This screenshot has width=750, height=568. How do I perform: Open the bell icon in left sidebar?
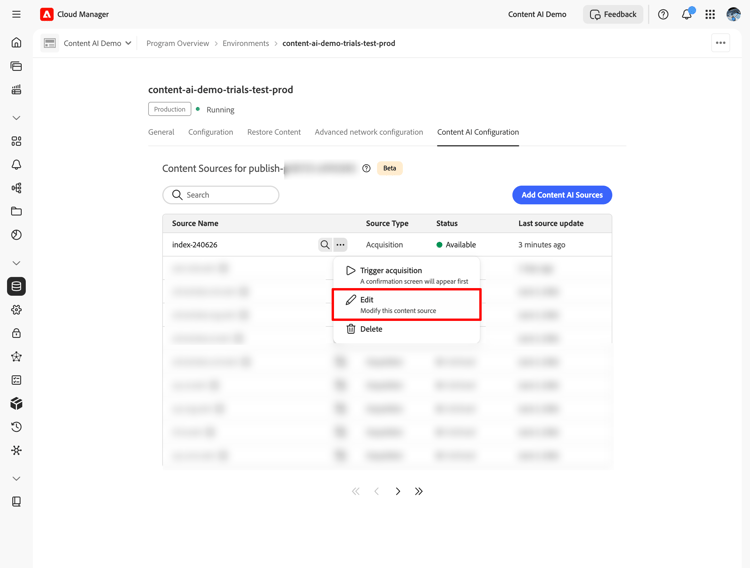click(x=16, y=165)
